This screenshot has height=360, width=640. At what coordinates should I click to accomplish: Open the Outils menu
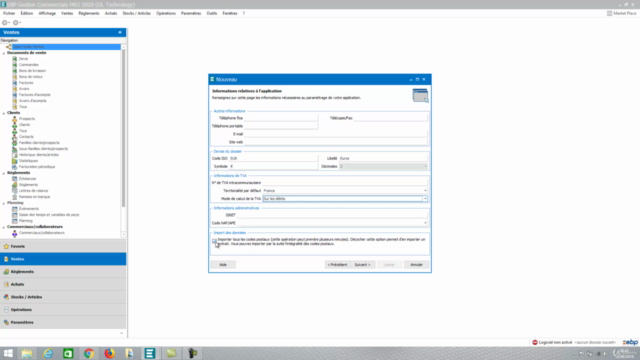coord(212,13)
